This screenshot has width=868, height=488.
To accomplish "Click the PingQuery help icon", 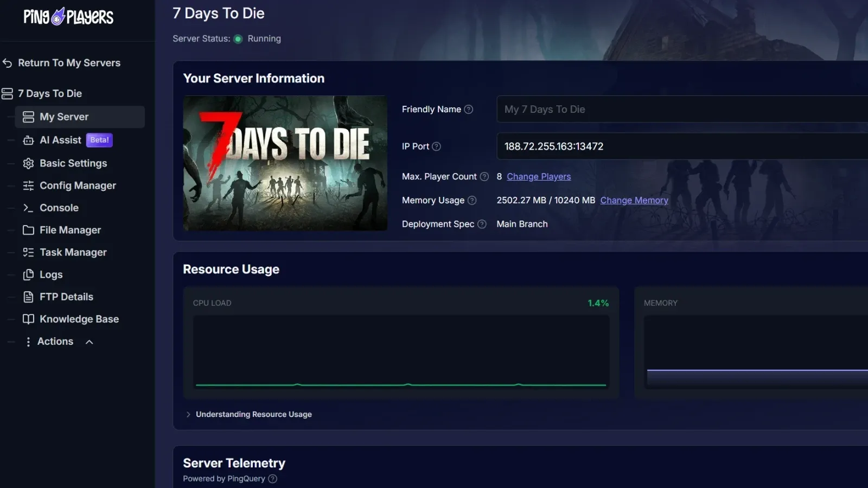I will pos(273,479).
